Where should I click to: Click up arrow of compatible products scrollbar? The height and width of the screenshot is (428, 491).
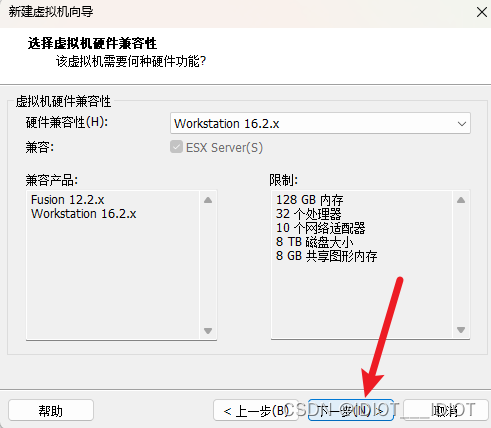208,200
